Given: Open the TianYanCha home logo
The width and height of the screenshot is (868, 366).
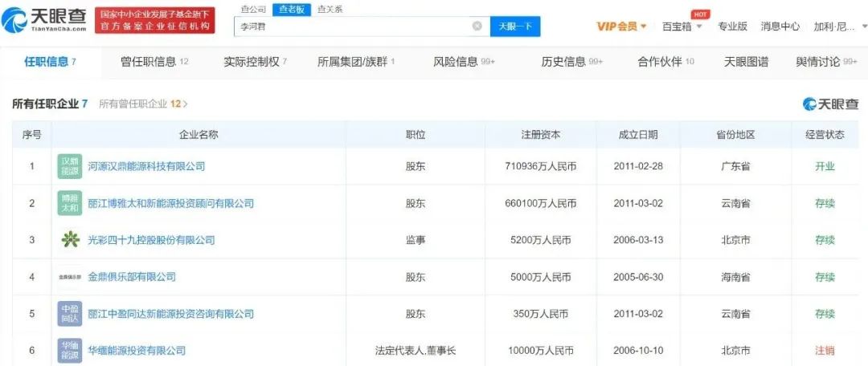Looking at the screenshot, I should point(44,21).
